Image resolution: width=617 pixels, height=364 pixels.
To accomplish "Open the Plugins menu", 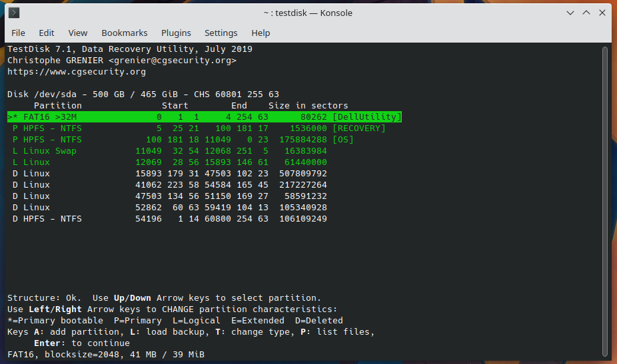I will (176, 33).
